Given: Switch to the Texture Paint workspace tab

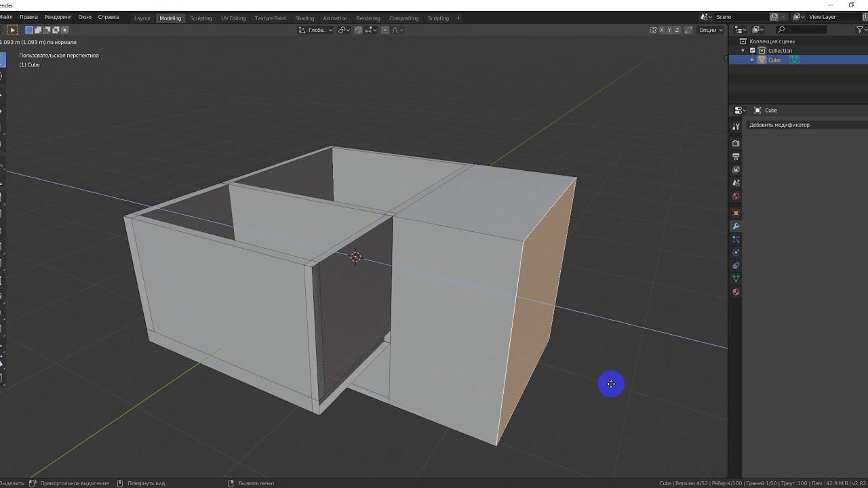Looking at the screenshot, I should point(271,18).
